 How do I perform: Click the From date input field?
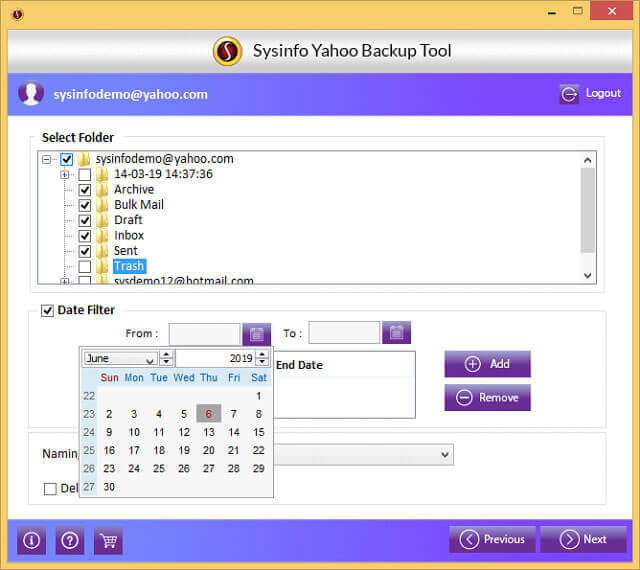click(x=204, y=334)
